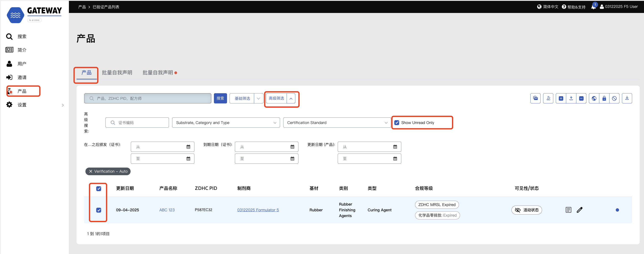644x254 pixels.
Task: Click the 合规等级 column header
Action: (424, 188)
